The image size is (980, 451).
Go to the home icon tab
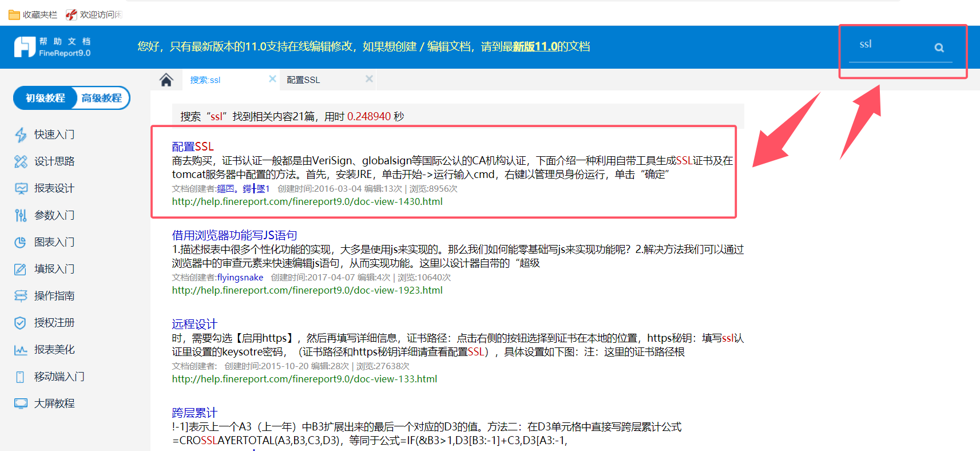click(x=166, y=80)
